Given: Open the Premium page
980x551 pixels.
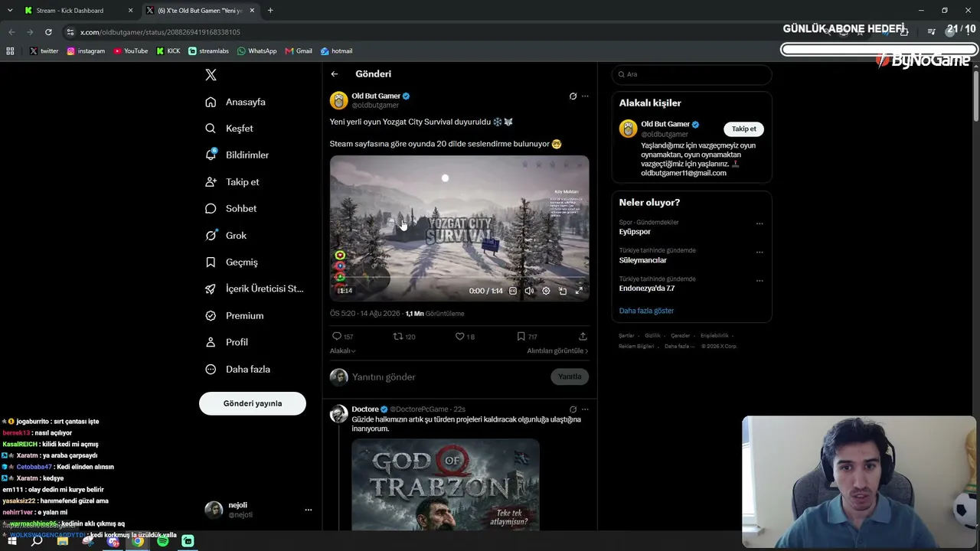Looking at the screenshot, I should point(234,315).
